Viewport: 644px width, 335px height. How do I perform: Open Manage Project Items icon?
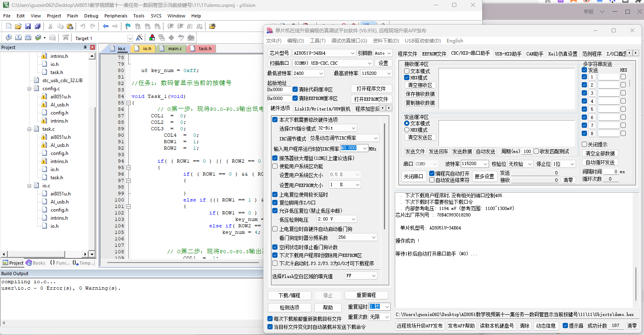tap(152, 38)
